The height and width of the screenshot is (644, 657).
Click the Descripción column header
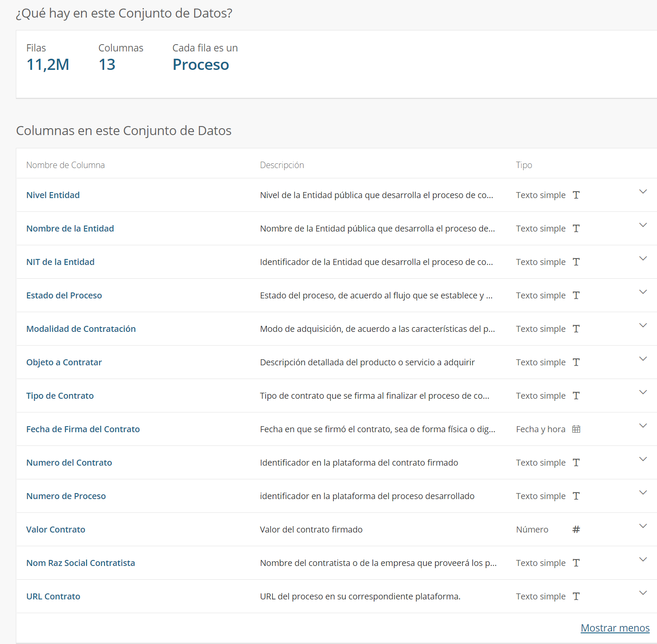tap(282, 165)
